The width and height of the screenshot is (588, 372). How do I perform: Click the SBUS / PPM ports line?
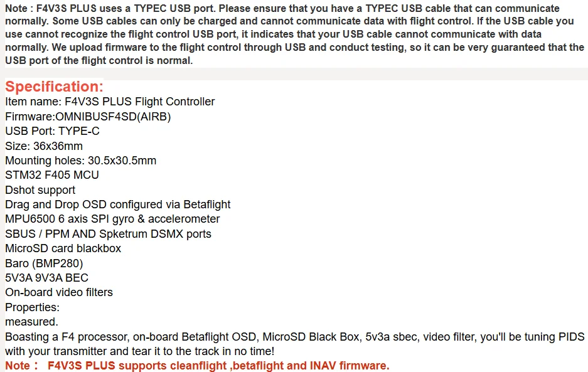[108, 234]
